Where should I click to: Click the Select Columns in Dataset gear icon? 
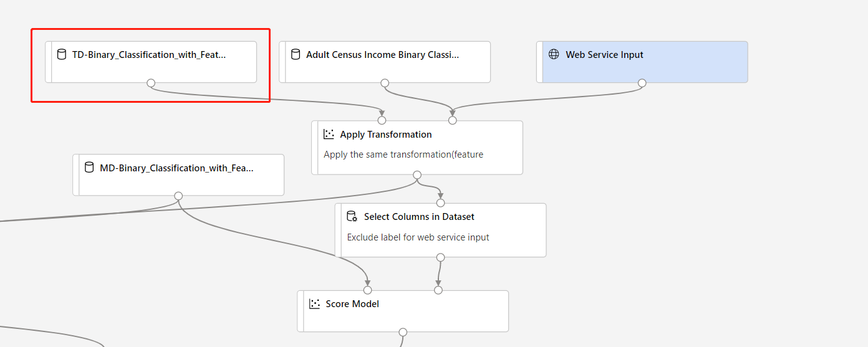click(352, 217)
